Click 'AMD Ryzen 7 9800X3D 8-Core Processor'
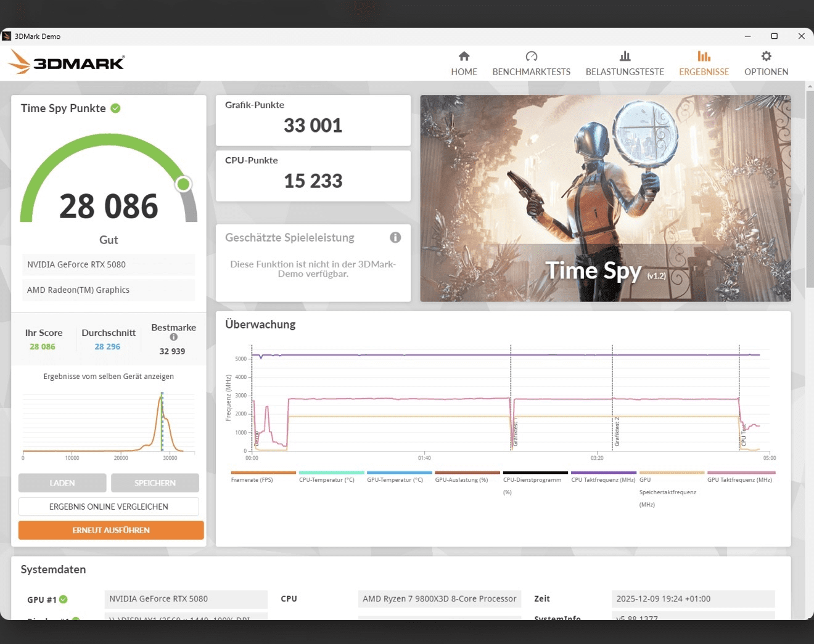Viewport: 814px width, 644px height. click(x=440, y=599)
